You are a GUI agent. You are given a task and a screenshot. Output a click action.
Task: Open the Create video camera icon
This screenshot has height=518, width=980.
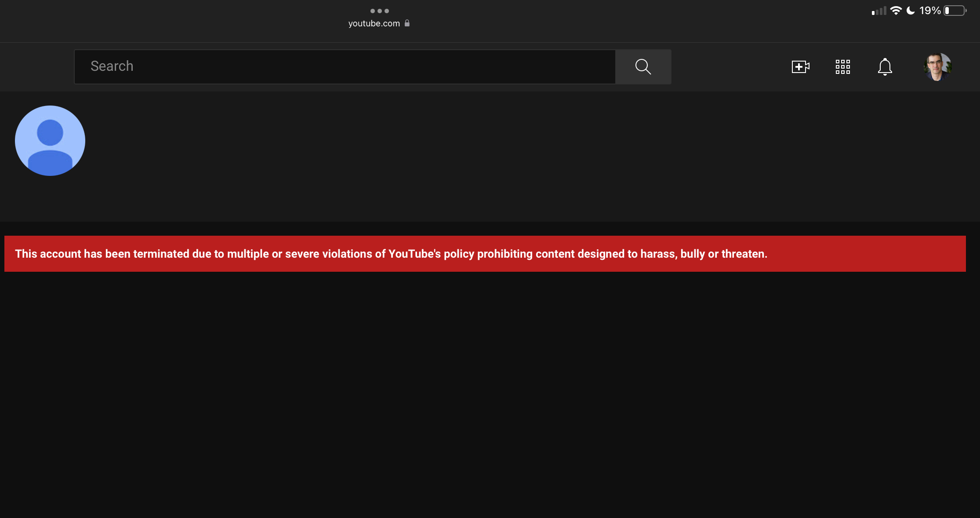[x=800, y=67]
